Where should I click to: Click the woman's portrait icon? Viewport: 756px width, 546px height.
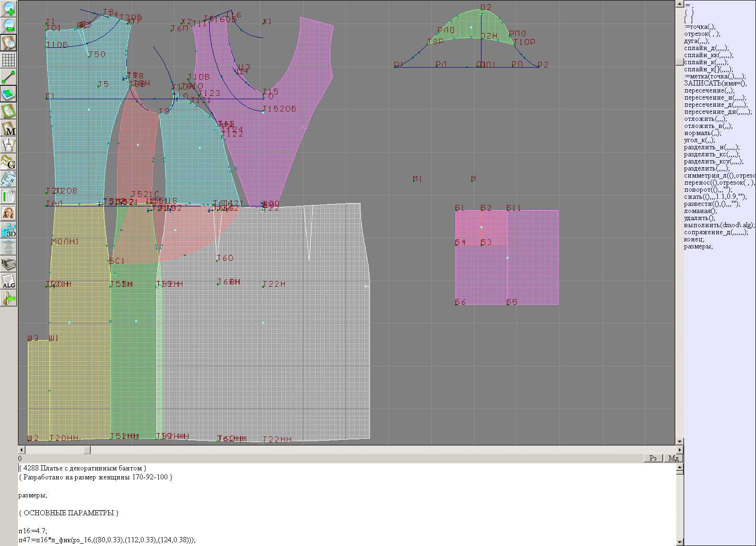(9, 213)
